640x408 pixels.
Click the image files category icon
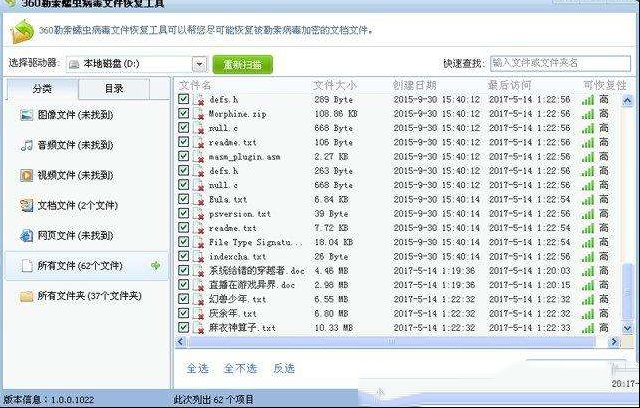pos(27,115)
